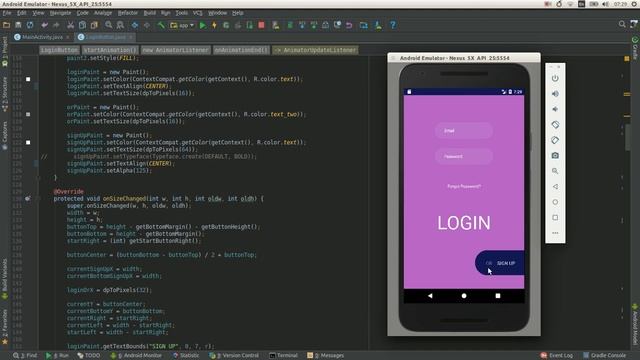
Task: Click the Make Project hammer icon
Action: point(161,25)
